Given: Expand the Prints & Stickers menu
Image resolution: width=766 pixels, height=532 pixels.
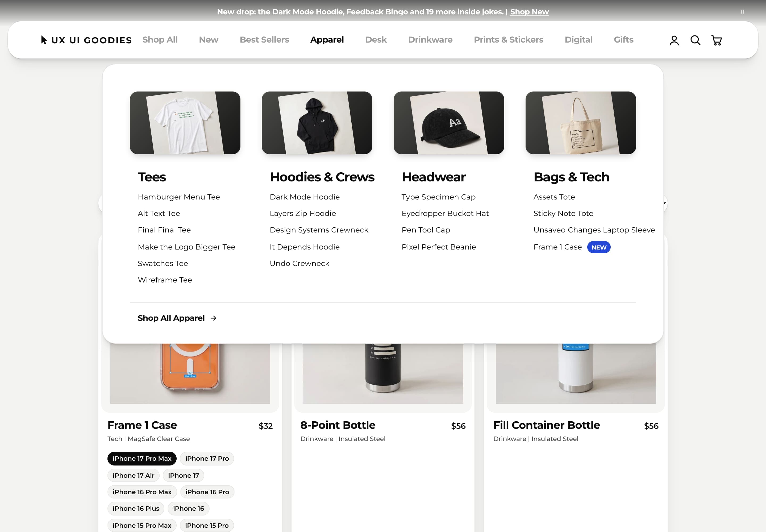Looking at the screenshot, I should [509, 40].
